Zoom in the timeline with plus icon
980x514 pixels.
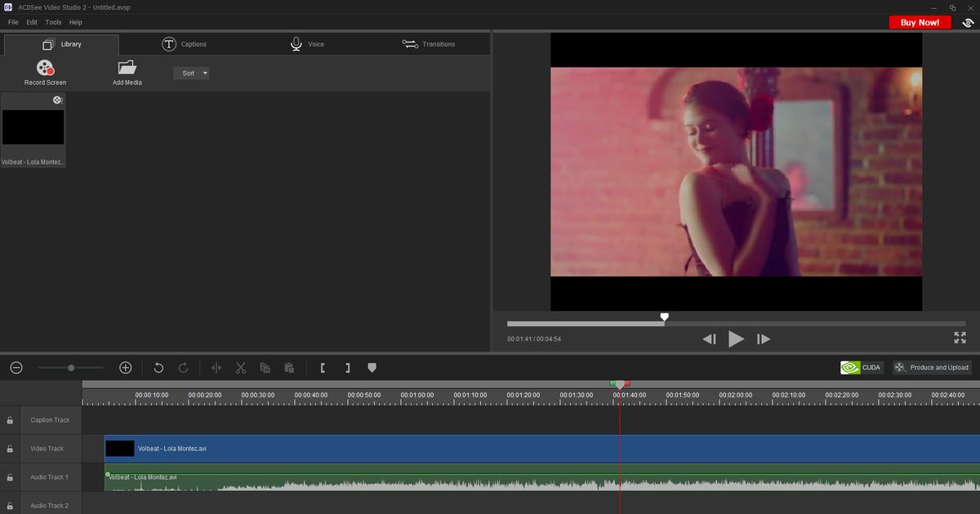pos(126,368)
